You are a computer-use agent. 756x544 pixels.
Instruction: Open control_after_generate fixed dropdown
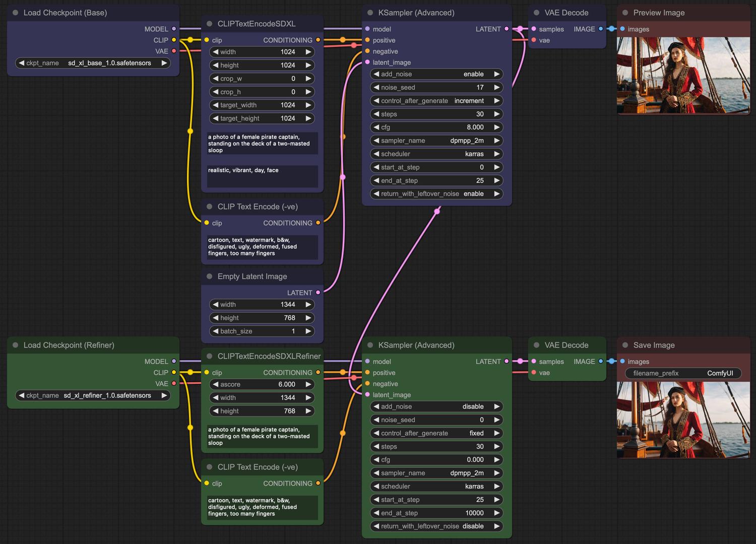[x=436, y=433]
